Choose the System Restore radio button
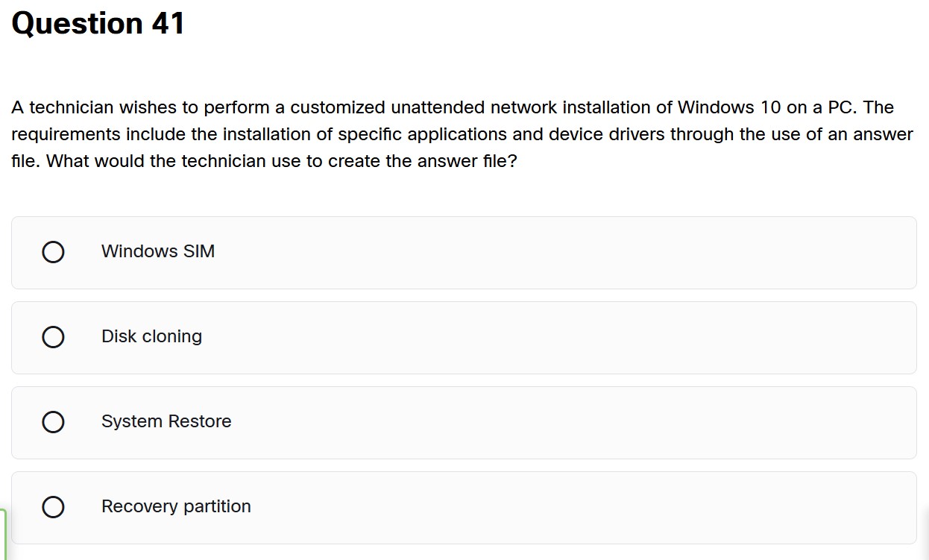This screenshot has height=560, width=929. click(x=53, y=422)
